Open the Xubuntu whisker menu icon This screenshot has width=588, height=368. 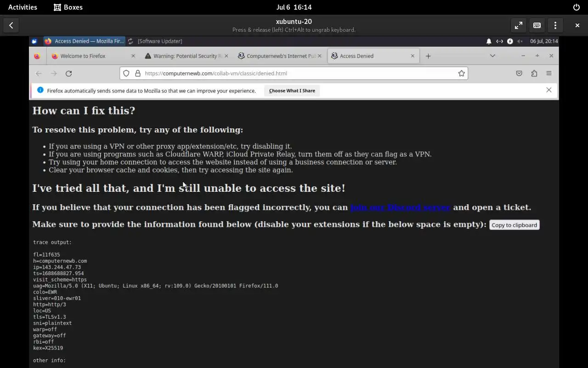pyautogui.click(x=34, y=41)
